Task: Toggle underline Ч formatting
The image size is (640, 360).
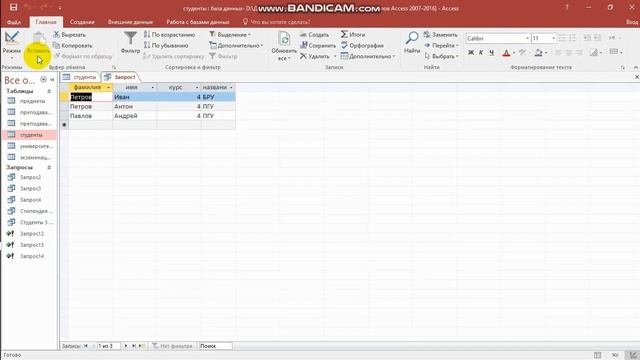Action: (491, 52)
